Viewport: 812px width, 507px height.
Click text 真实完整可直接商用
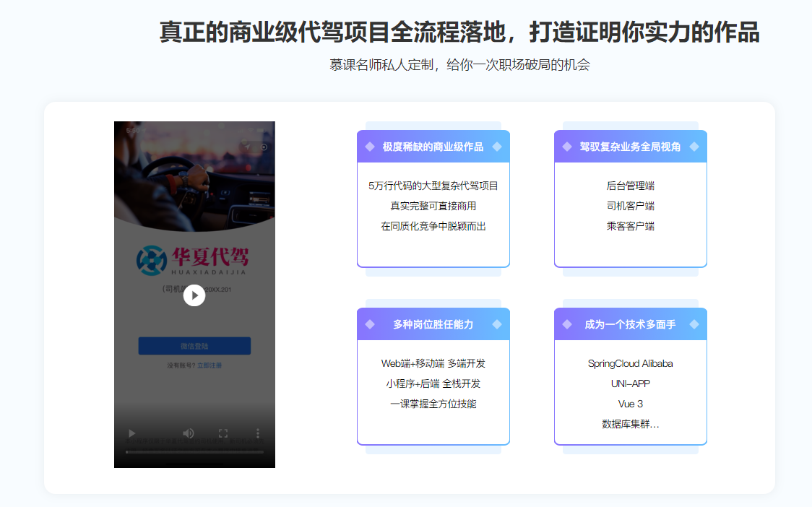tap(433, 206)
